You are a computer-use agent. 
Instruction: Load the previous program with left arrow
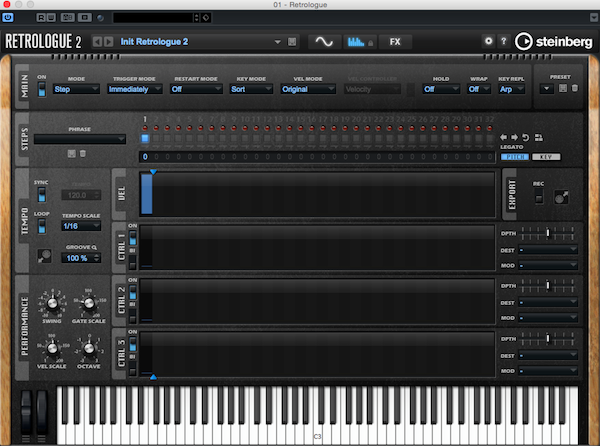98,41
